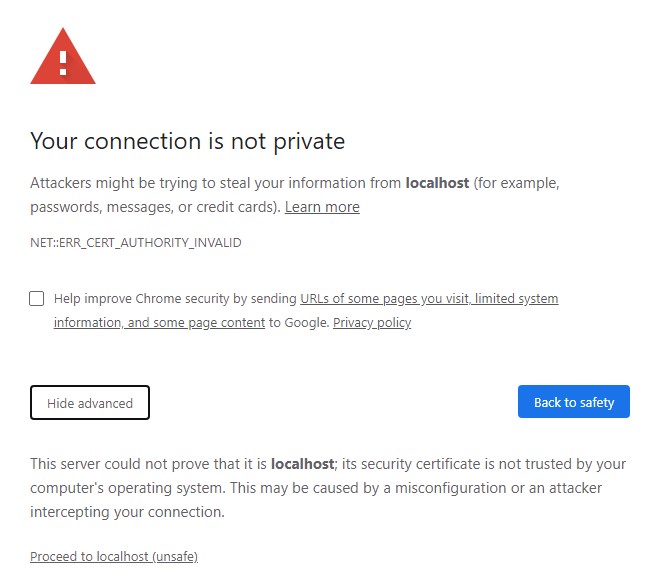The height and width of the screenshot is (573, 664).
Task: Open the Learn more link
Action: coord(322,207)
